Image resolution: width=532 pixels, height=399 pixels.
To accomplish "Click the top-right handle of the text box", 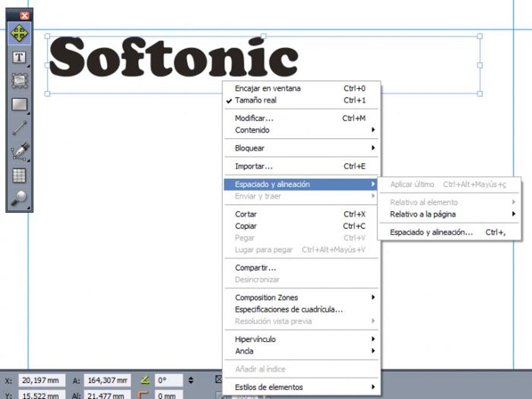I will pyautogui.click(x=480, y=37).
